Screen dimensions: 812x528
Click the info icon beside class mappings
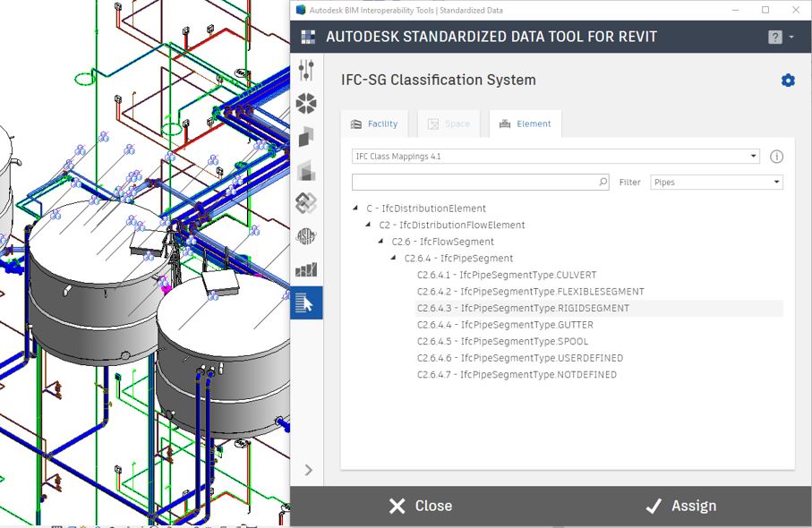point(776,157)
